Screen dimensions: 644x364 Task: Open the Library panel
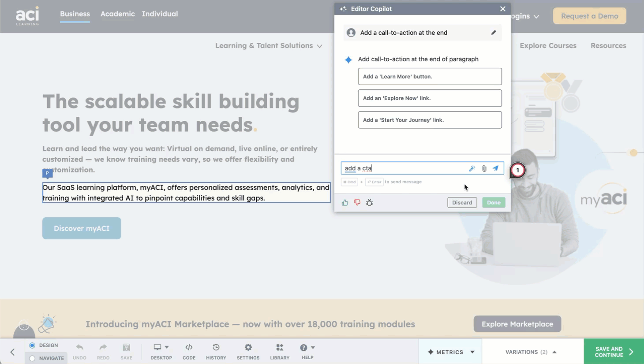280,352
